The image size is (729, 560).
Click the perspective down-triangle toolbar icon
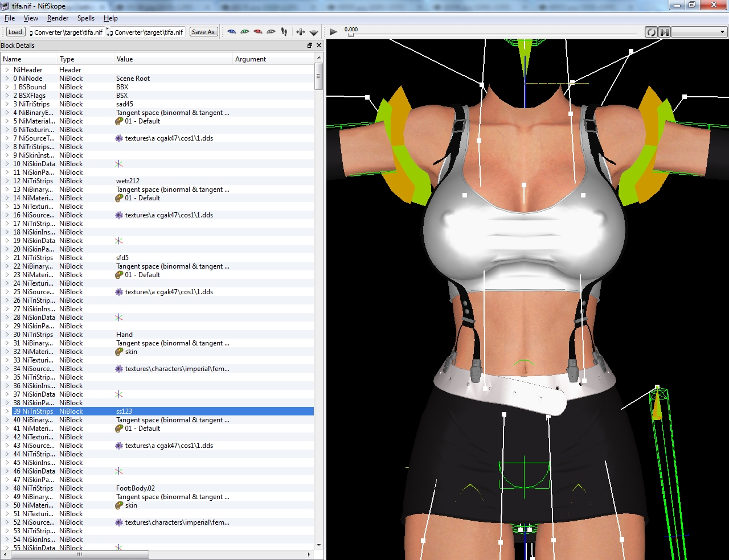pyautogui.click(x=314, y=32)
